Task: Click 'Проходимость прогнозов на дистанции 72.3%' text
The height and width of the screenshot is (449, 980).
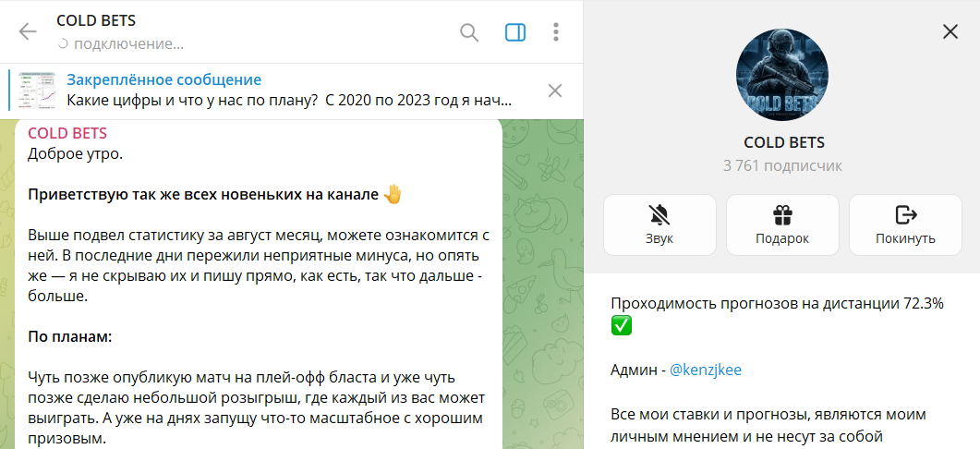Action: [777, 304]
